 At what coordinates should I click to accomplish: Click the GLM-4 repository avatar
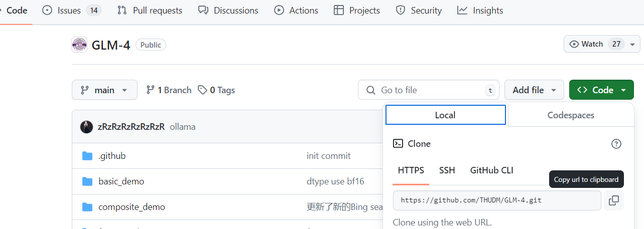click(79, 45)
